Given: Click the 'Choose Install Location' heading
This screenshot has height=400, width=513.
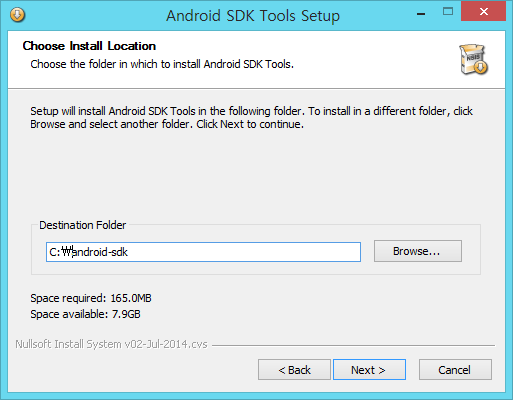Looking at the screenshot, I should 89,46.
